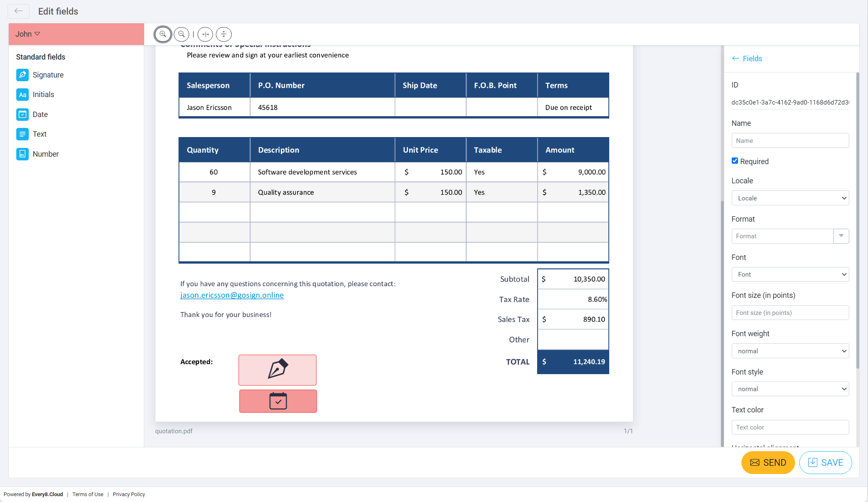The width and height of the screenshot is (868, 502).
Task: Click the fit height icon
Action: pos(224,34)
